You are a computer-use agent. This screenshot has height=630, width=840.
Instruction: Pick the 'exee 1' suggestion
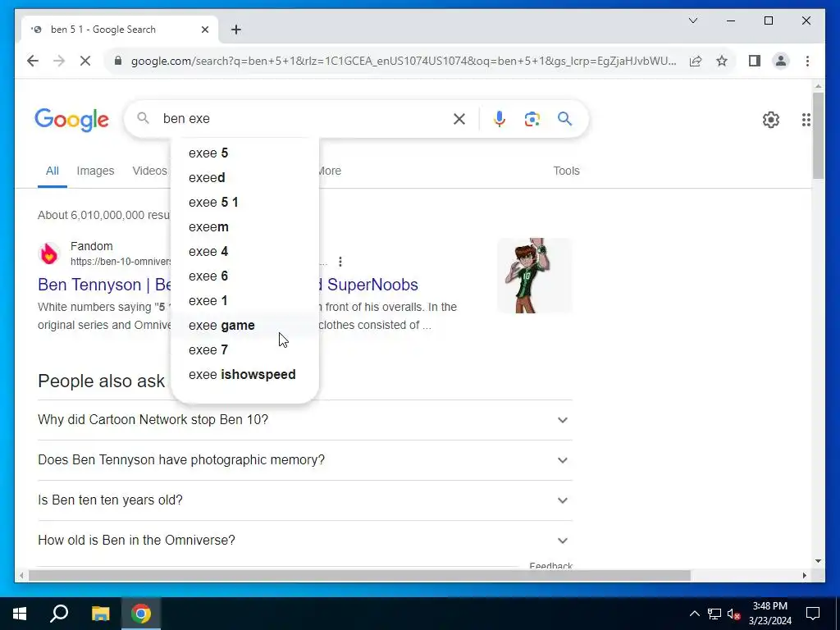pyautogui.click(x=244, y=301)
